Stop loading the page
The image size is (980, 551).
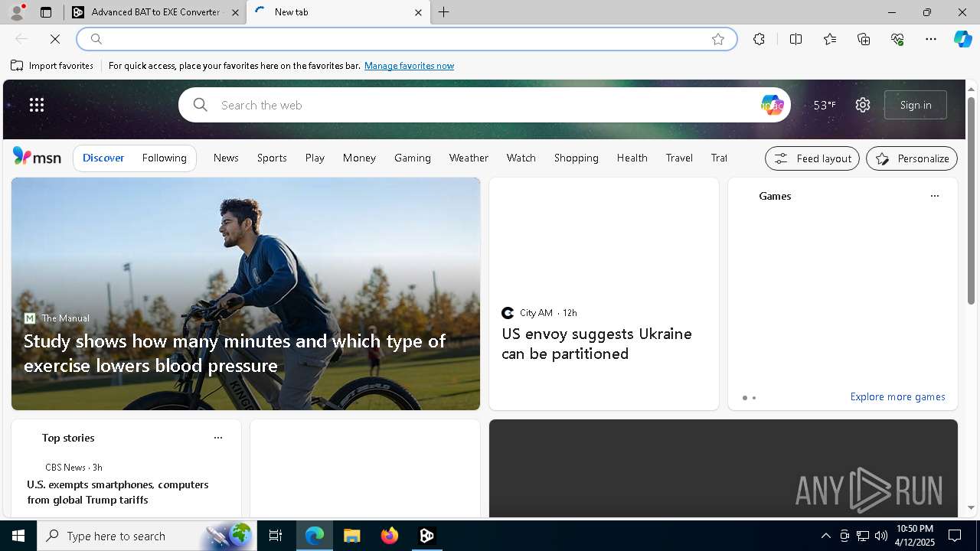[x=55, y=39]
